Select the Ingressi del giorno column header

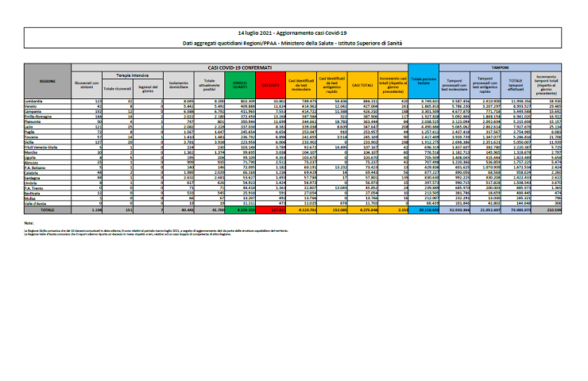coord(148,86)
